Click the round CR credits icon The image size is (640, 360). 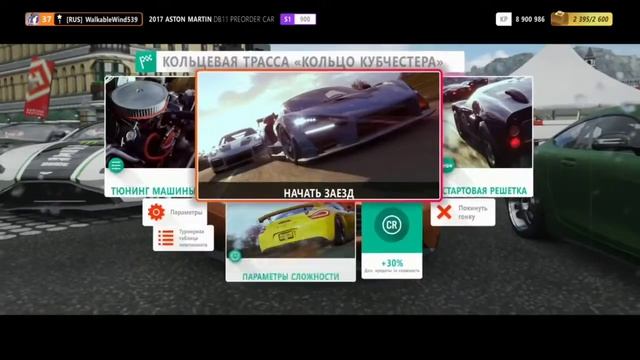pos(391,225)
